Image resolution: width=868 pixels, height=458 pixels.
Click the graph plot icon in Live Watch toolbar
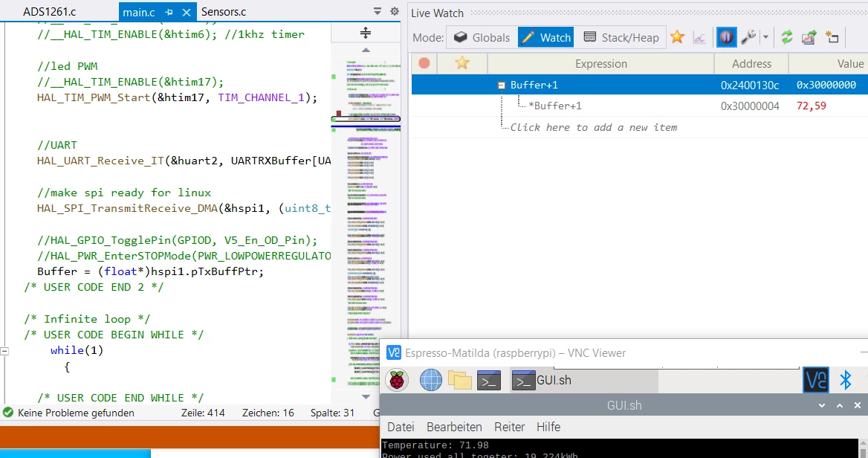click(700, 38)
